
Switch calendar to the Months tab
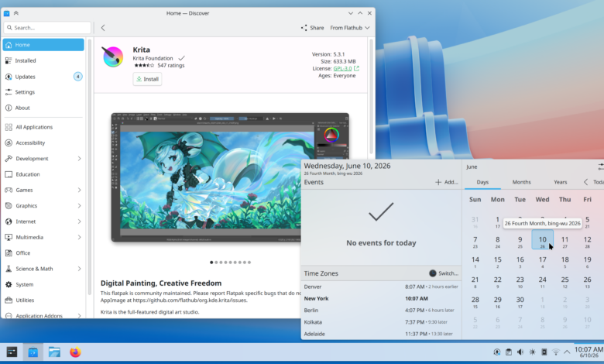(521, 182)
